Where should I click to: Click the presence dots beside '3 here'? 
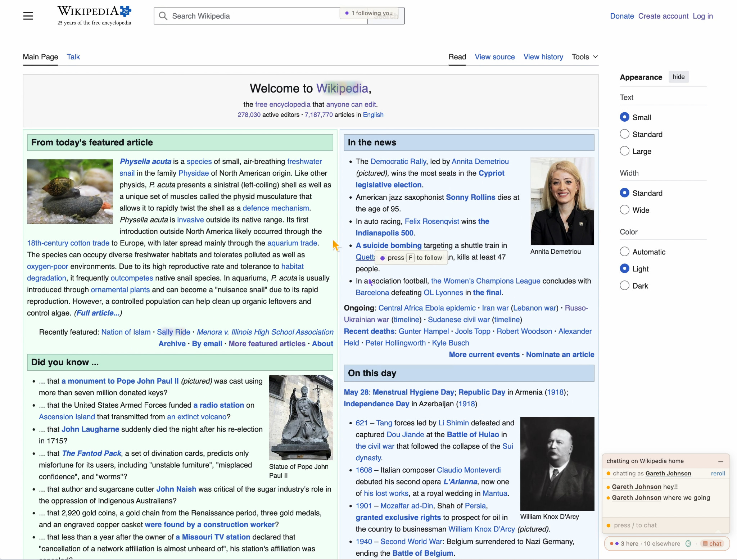tap(614, 543)
